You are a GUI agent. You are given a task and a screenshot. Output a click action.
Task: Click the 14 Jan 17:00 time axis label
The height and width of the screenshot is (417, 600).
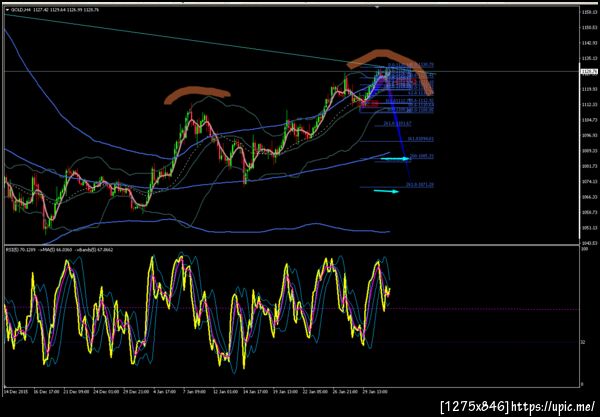257,392
